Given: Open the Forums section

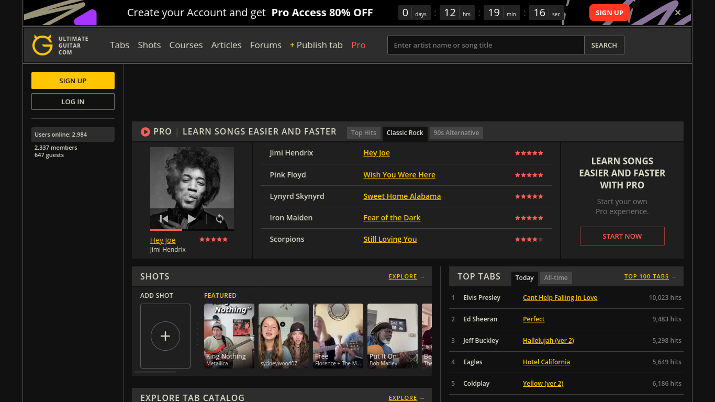Looking at the screenshot, I should pos(265,45).
